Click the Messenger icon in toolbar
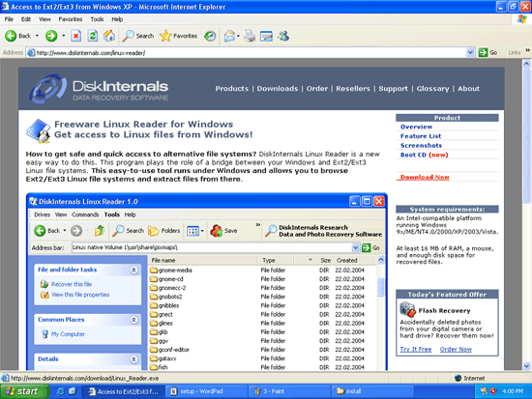The image size is (532, 399). (283, 36)
